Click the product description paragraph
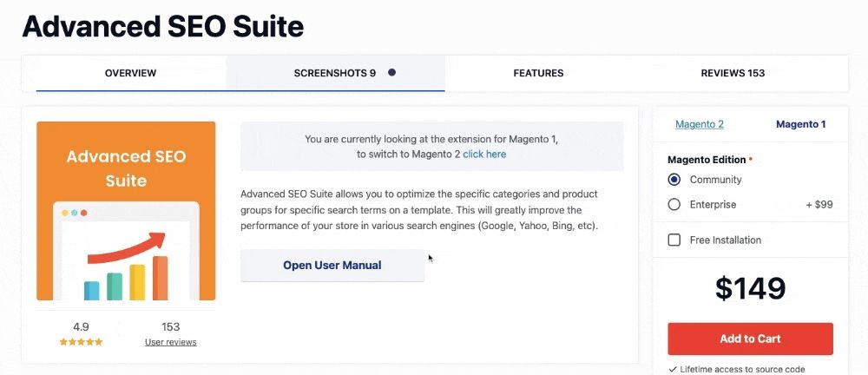 [x=421, y=210]
